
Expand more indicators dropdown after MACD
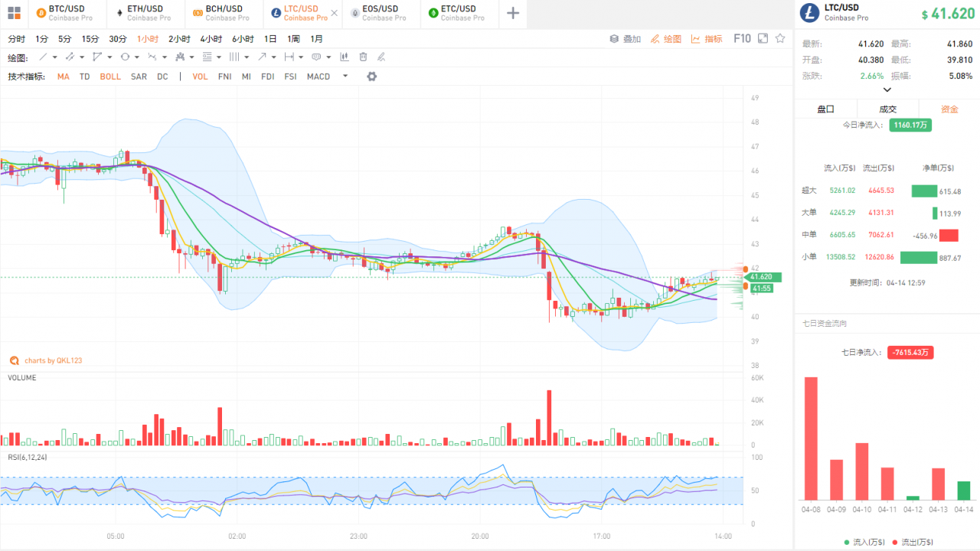tap(345, 76)
